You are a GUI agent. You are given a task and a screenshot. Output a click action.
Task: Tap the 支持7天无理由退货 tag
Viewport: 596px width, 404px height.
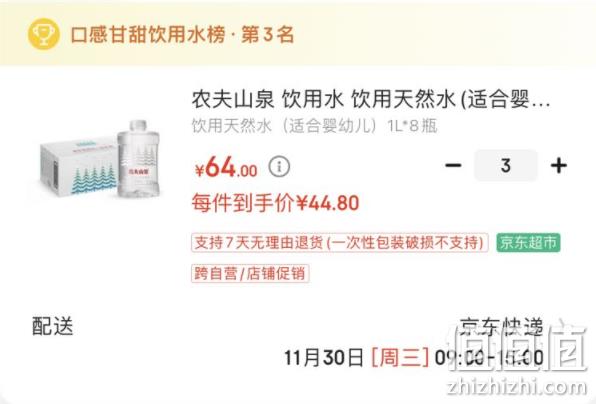pos(339,242)
